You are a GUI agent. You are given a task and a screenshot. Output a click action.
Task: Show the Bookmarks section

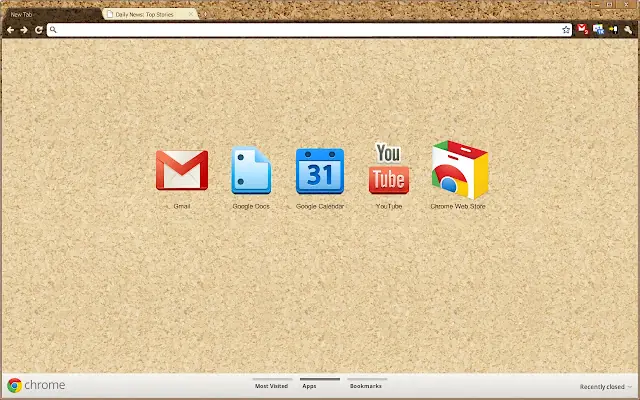[x=366, y=386]
